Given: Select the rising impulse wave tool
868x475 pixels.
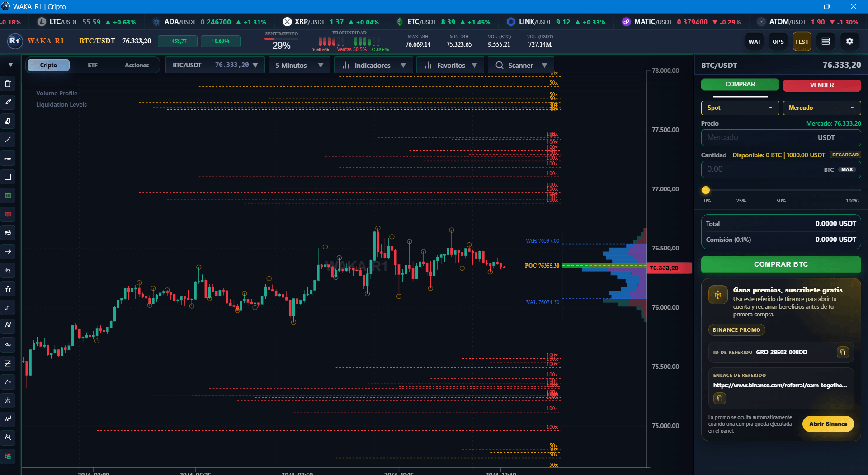Looking at the screenshot, I should 8,419.
